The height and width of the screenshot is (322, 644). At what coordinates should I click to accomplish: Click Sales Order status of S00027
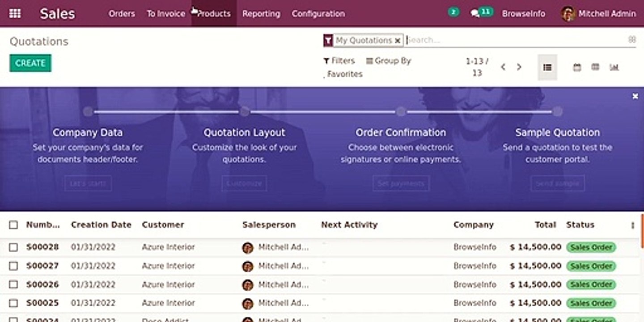point(591,266)
